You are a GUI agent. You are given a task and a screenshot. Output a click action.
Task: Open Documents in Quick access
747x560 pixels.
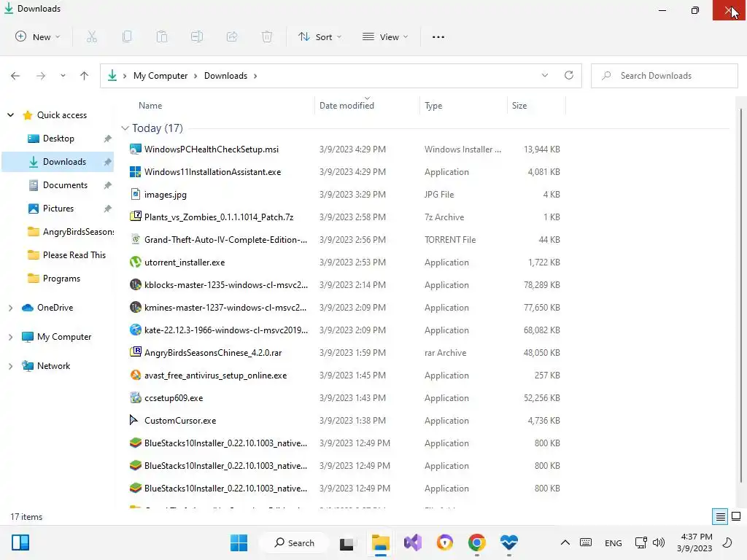65,184
